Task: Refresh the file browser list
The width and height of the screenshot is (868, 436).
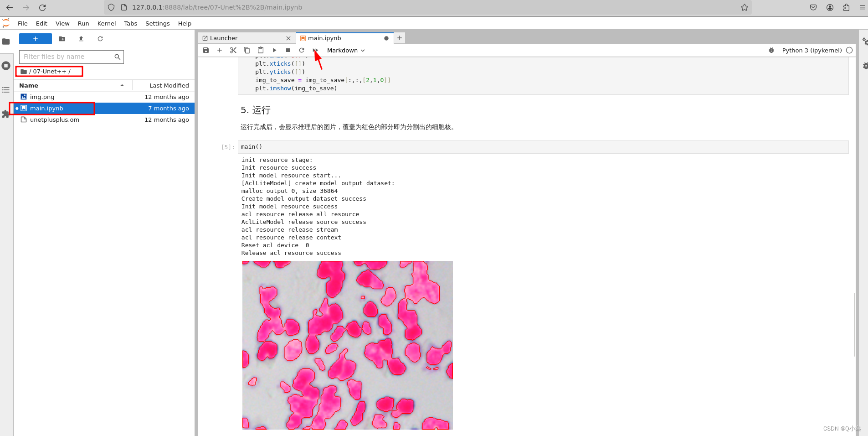Action: tap(100, 39)
